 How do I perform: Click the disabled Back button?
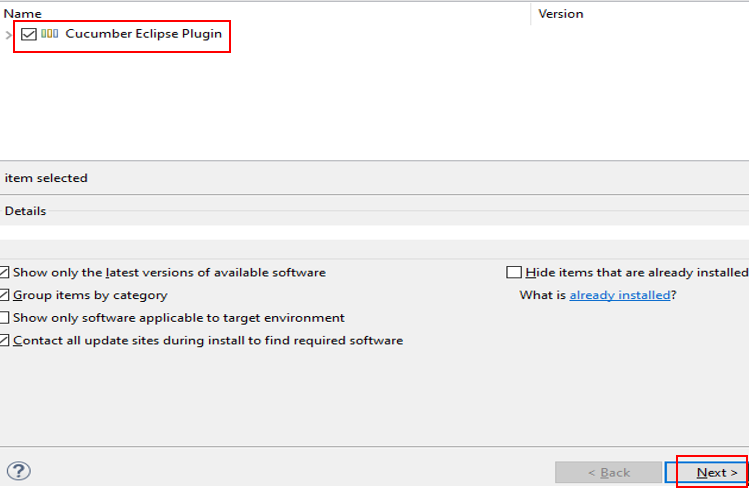coord(608,473)
